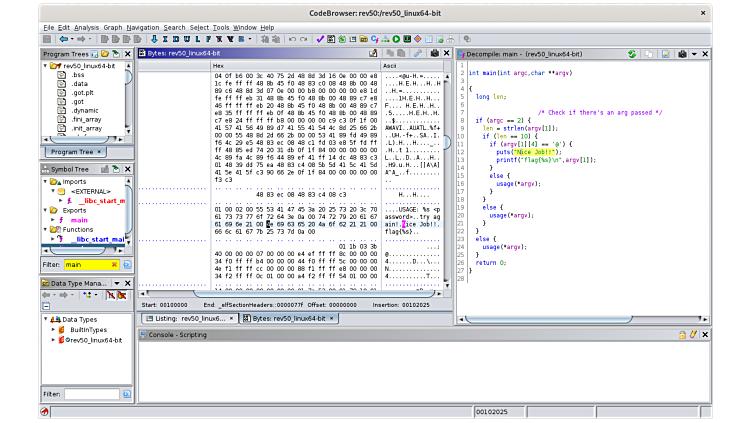Click the Decompile panel green refresh icon
The width and height of the screenshot is (752, 423).
(632, 54)
